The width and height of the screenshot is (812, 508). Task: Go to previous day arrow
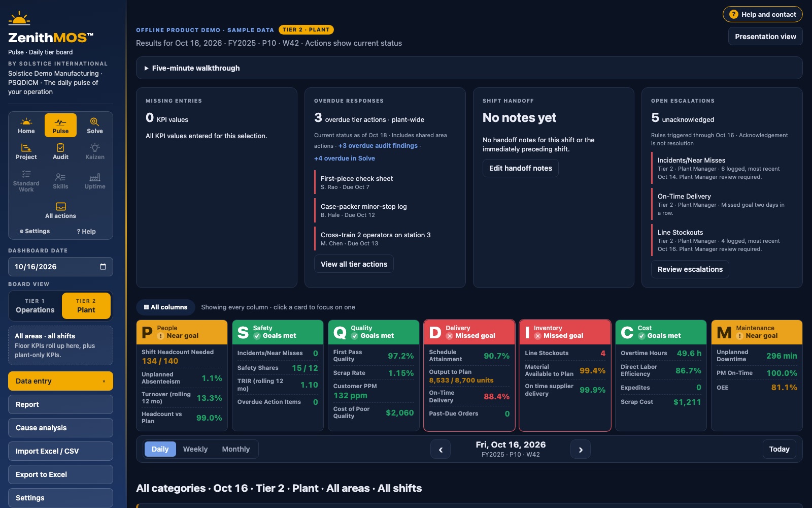pyautogui.click(x=441, y=450)
